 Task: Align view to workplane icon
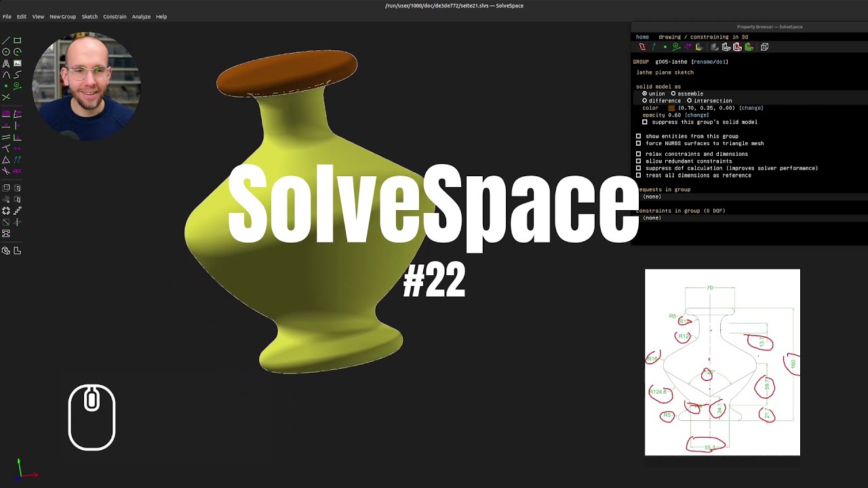coord(17,250)
